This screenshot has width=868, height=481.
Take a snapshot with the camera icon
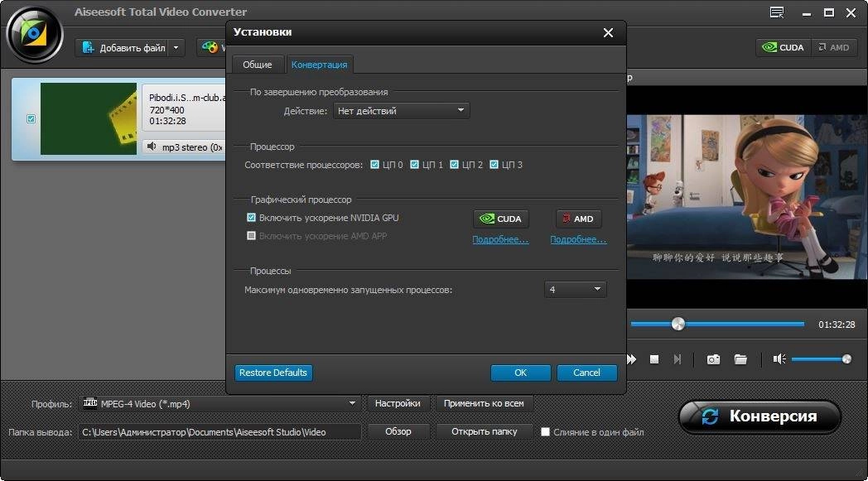(714, 360)
